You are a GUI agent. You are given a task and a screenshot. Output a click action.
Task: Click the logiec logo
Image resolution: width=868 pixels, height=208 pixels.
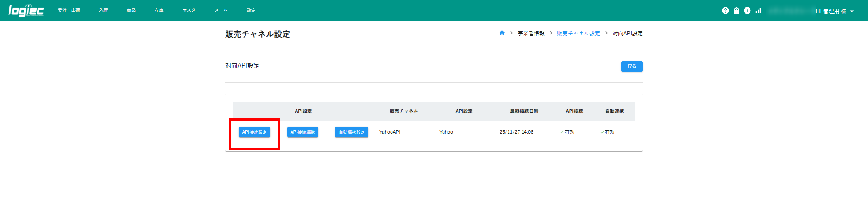click(x=26, y=10)
